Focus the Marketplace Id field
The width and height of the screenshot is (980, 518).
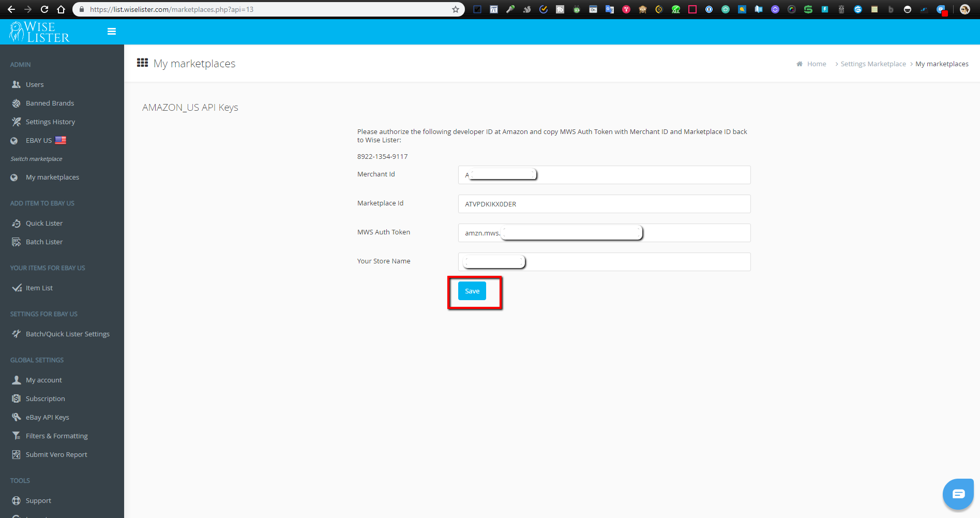tap(604, 204)
